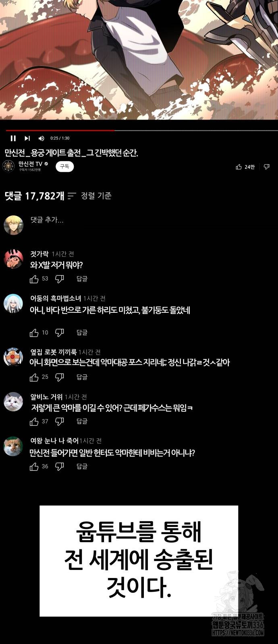Dislike 젓가락's comment

coord(59,279)
